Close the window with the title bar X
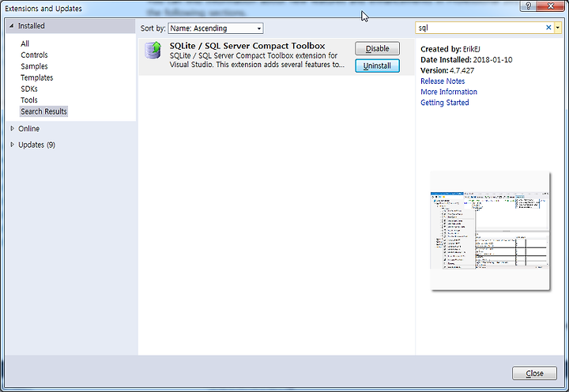The height and width of the screenshot is (392, 569). [551, 6]
